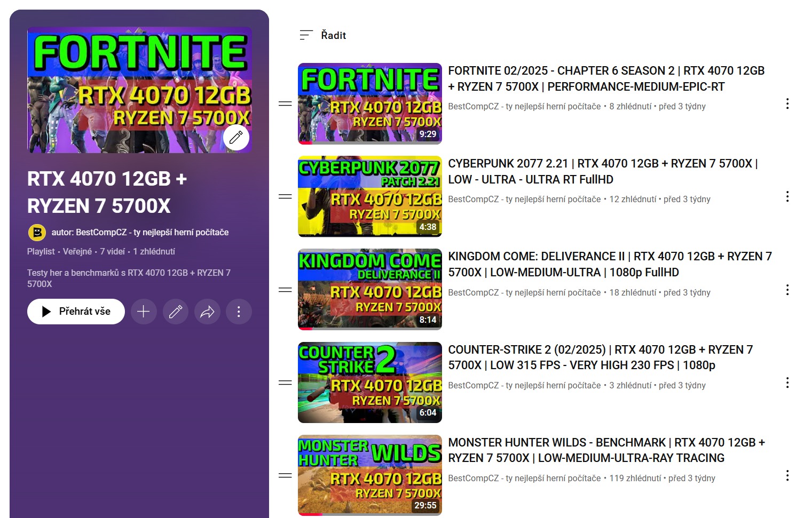Click the '7 videí' playlist stat
Screen dimensions: 812x518
click(113, 252)
